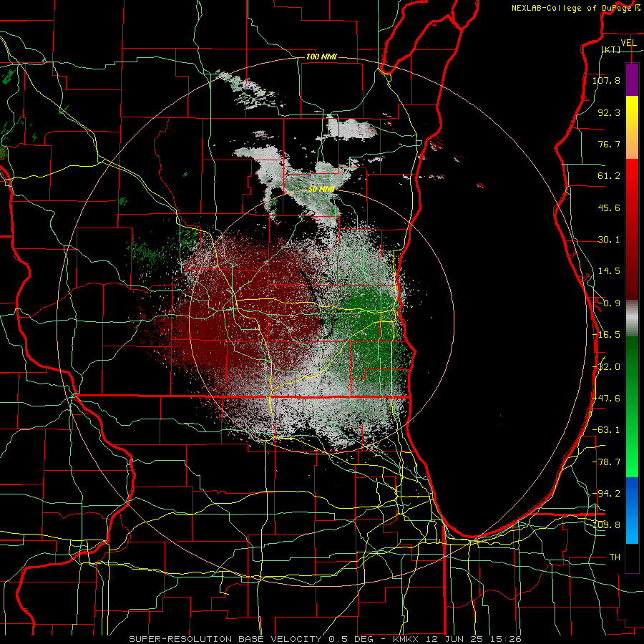Click the 50 NMI range ring label
644x644 pixels.
321,189
